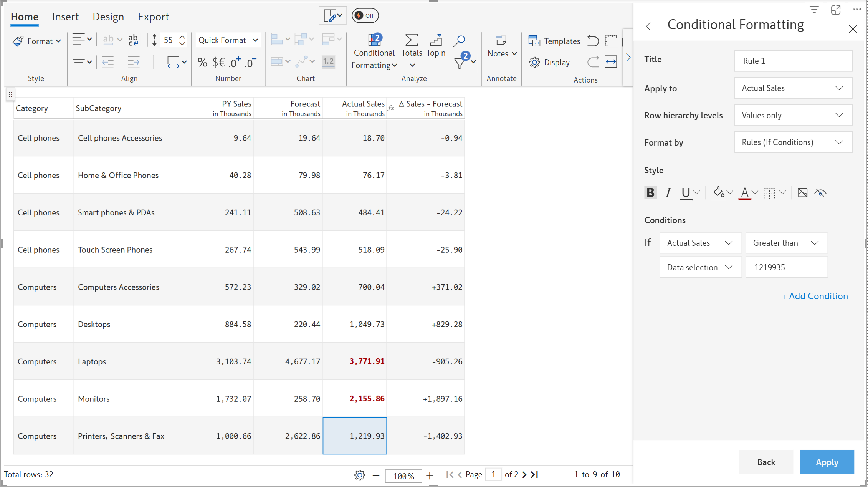Toggle Bold in Style section

(x=650, y=192)
